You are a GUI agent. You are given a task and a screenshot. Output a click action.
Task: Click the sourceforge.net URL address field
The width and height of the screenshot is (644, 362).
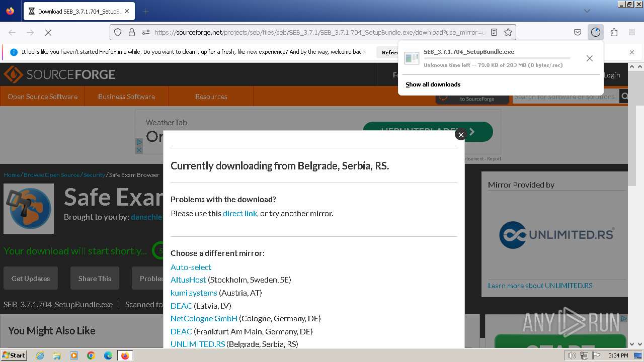pos(320,32)
